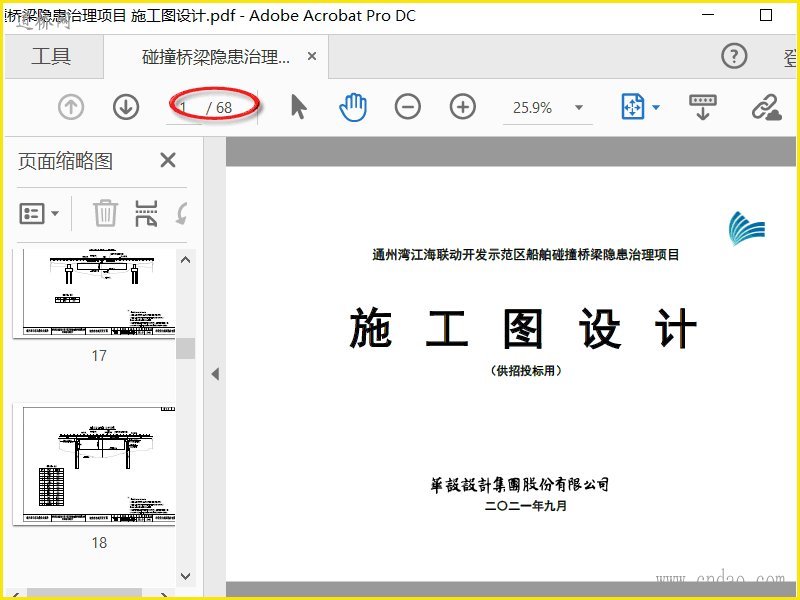Go to the previous page arrow
The height and width of the screenshot is (600, 800).
click(x=70, y=108)
